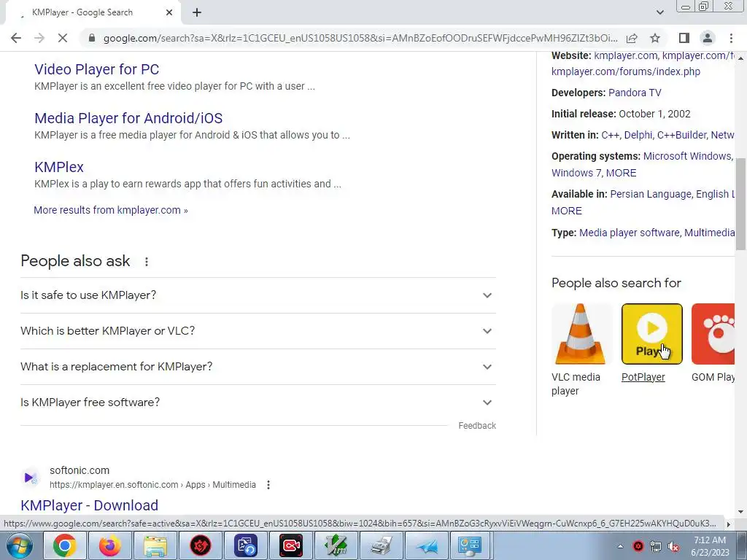Open the control panel taskbar app
This screenshot has height=560, width=747.
click(470, 545)
